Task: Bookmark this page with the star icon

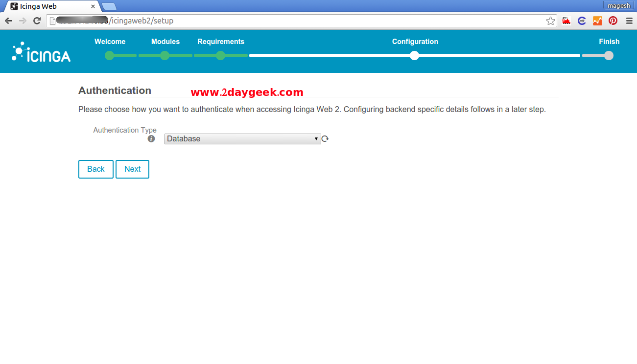Action: pyautogui.click(x=551, y=21)
